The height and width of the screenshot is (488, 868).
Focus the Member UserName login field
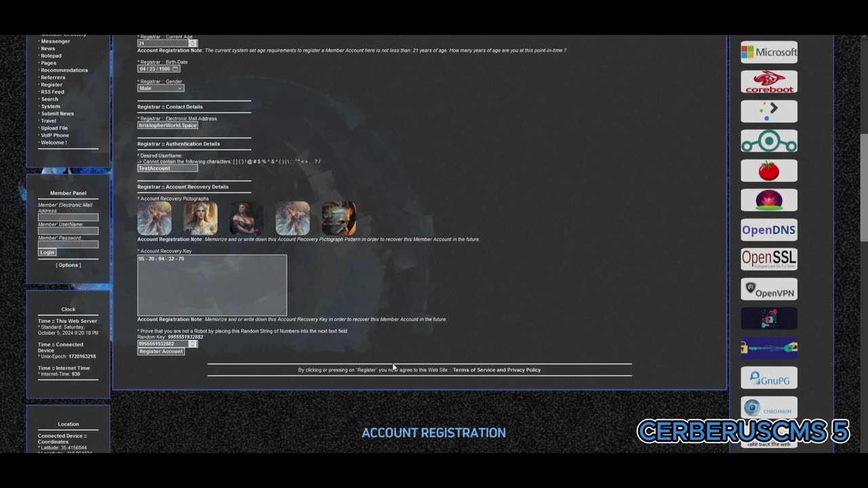[x=68, y=231]
